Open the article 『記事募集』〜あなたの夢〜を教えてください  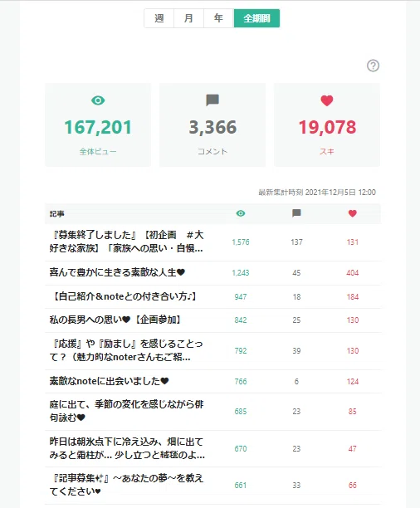126,485
